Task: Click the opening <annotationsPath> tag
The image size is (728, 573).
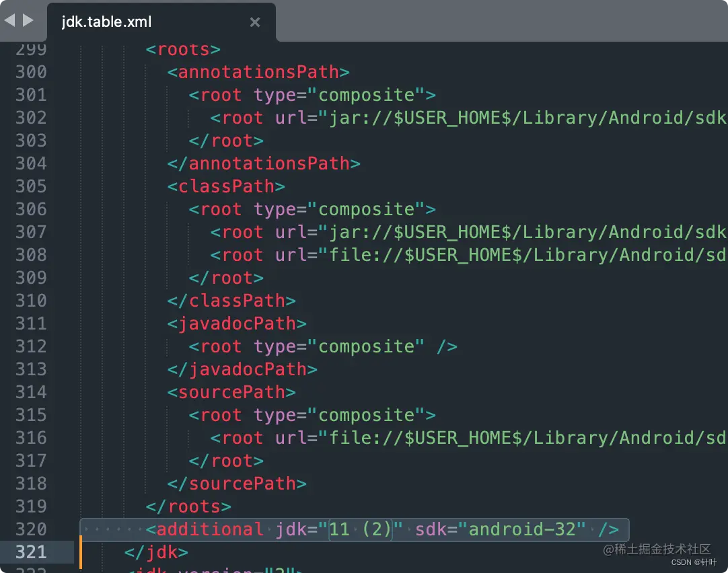Action: pyautogui.click(x=258, y=72)
